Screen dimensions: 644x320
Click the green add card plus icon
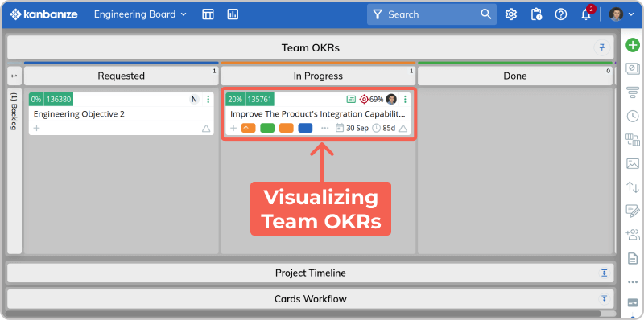pyautogui.click(x=633, y=45)
